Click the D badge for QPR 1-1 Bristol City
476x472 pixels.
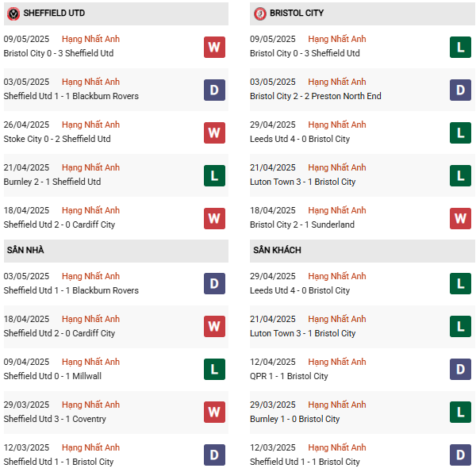460,369
